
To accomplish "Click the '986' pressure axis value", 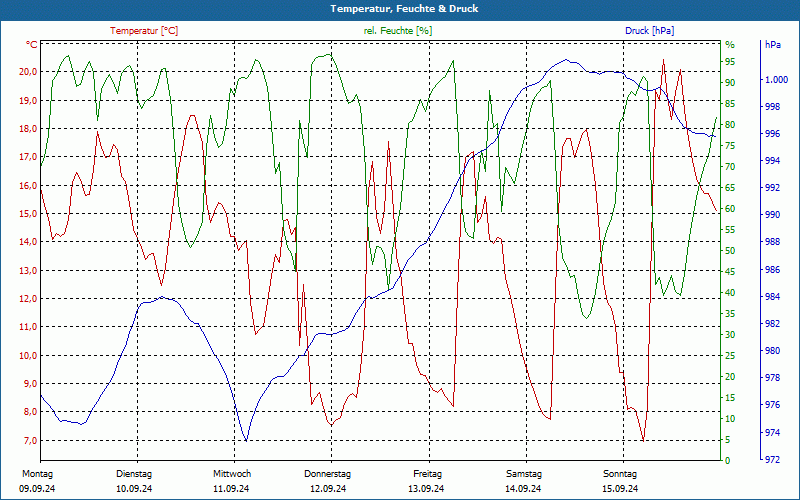I will pos(773,269).
